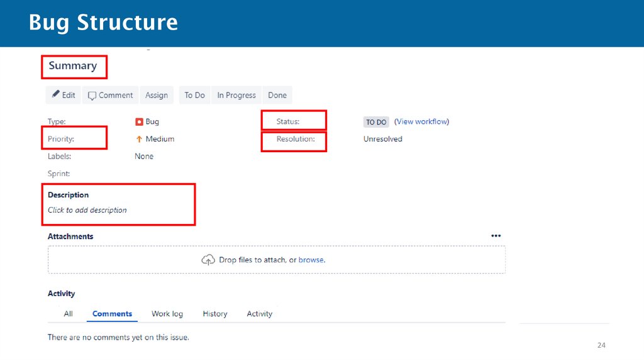Click the Summary issue title
Screen dimensions: 644x361
(x=73, y=65)
